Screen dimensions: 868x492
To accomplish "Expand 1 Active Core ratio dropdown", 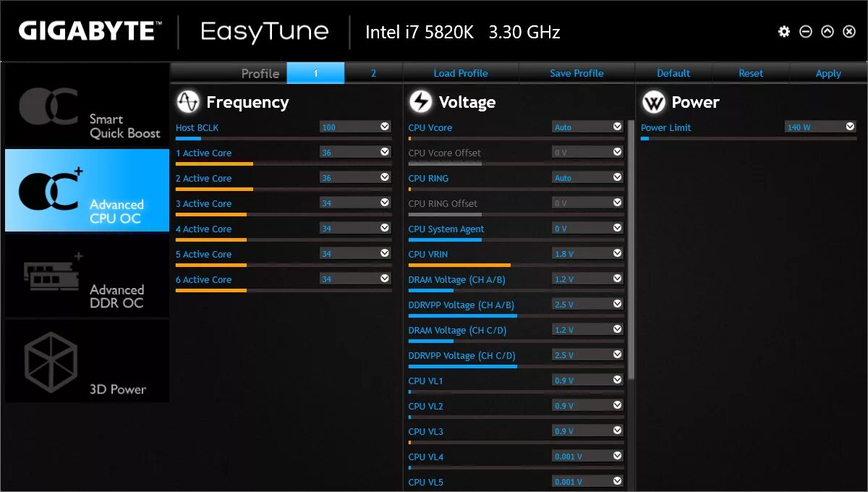I will click(x=385, y=152).
